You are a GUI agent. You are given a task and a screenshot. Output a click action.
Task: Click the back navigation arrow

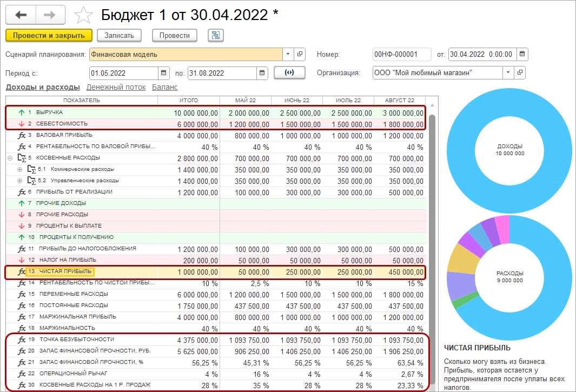click(x=21, y=15)
